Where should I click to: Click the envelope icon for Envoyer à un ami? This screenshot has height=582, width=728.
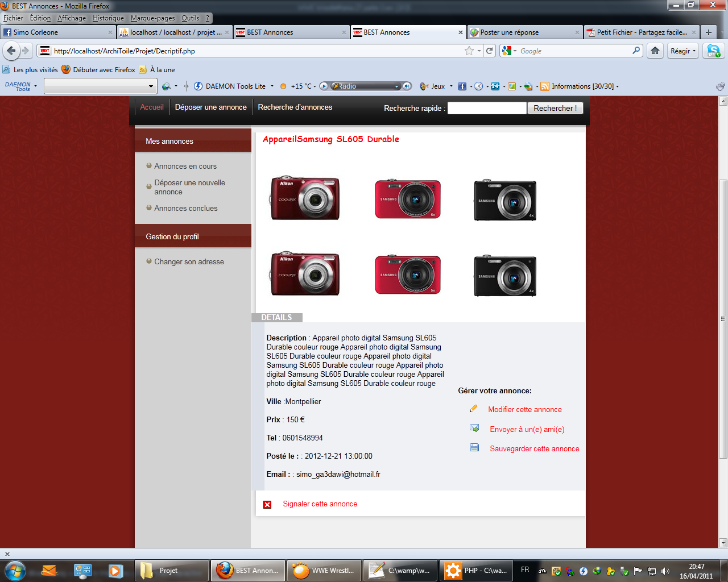pyautogui.click(x=474, y=429)
